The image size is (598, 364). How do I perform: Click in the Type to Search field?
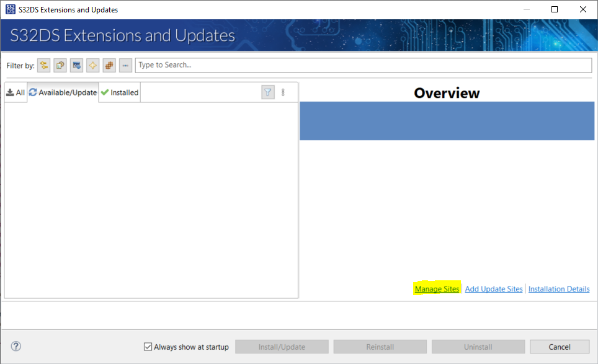364,65
